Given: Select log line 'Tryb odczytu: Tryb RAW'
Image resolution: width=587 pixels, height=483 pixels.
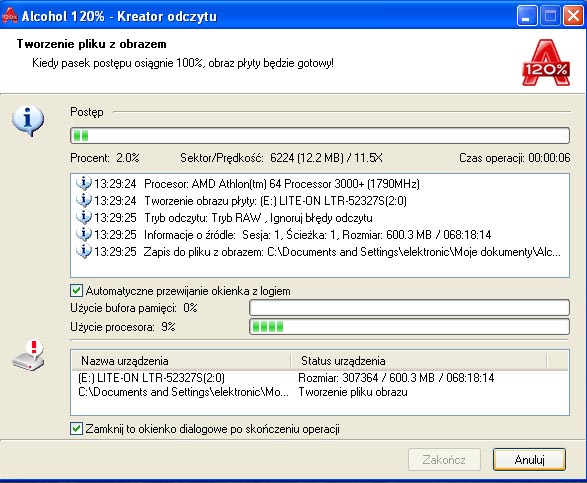Looking at the screenshot, I should click(258, 218).
